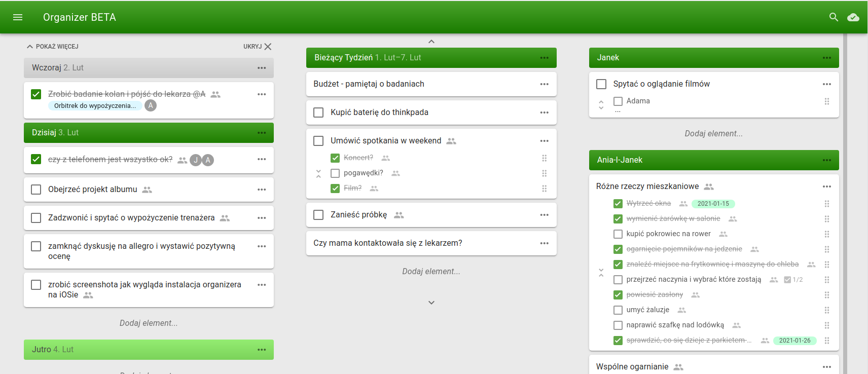Uncheck the Koncert? subtask

(335, 158)
